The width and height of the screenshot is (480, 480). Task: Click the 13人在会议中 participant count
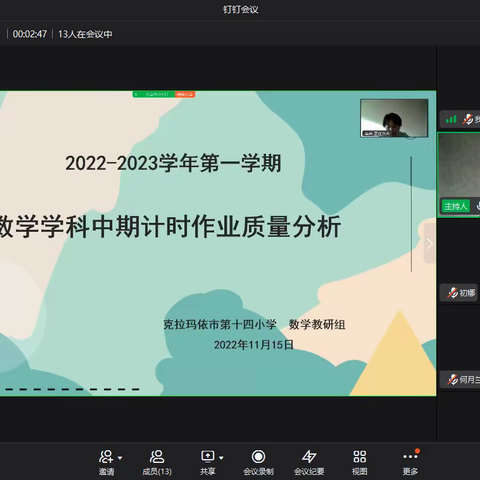tap(85, 34)
